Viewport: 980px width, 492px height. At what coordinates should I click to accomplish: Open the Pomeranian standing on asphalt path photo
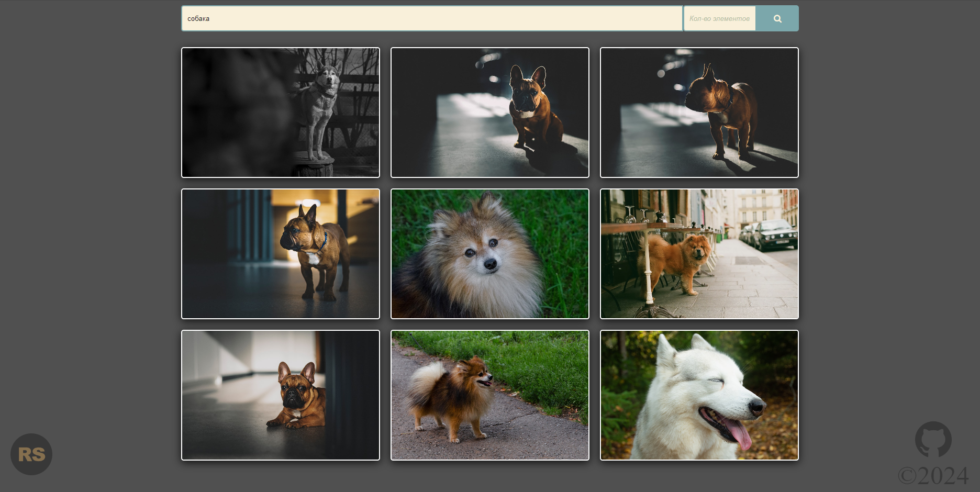tap(490, 395)
